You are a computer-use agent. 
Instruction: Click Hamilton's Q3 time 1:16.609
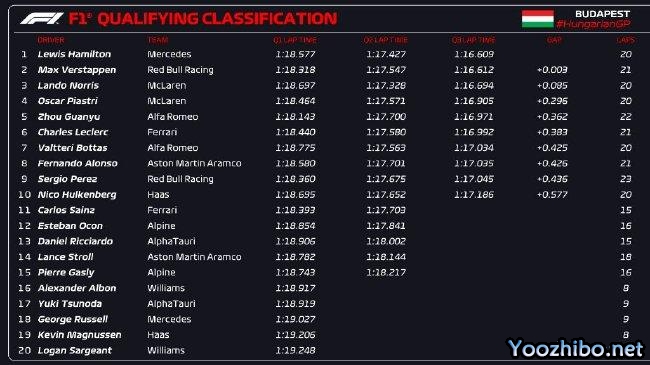[474, 54]
